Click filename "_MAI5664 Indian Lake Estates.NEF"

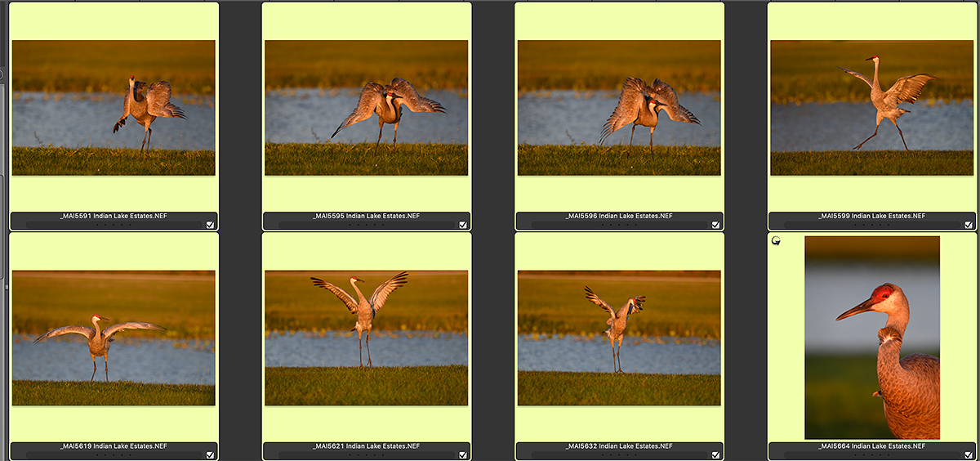872,446
